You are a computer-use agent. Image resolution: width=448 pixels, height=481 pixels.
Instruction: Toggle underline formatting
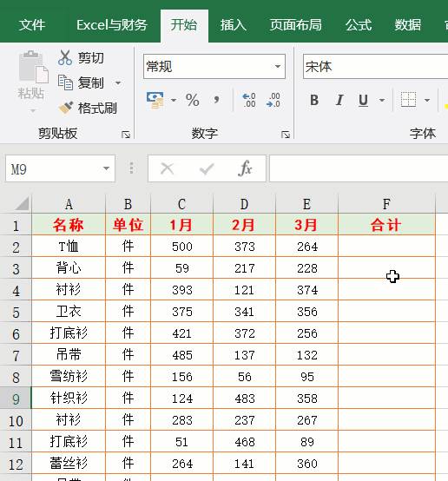click(x=363, y=101)
